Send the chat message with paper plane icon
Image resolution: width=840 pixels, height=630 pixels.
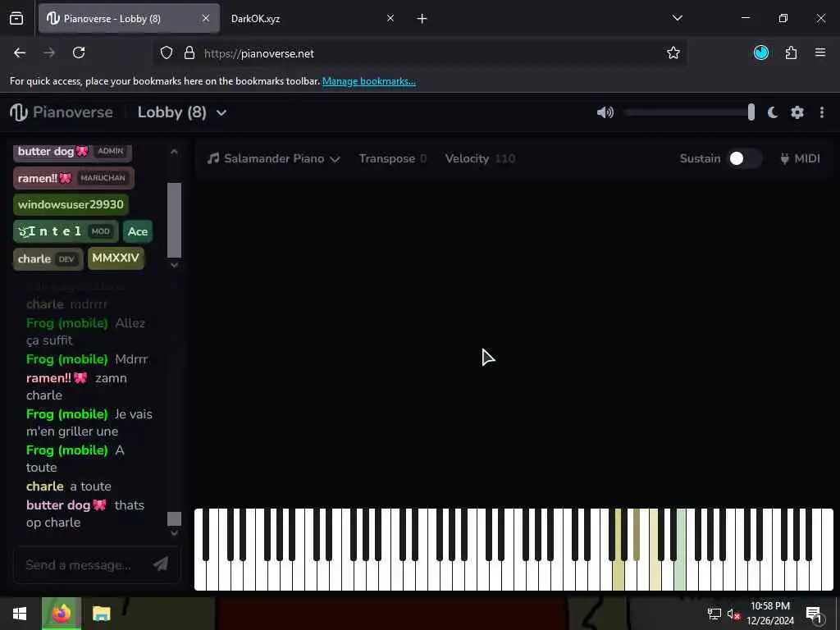161,564
